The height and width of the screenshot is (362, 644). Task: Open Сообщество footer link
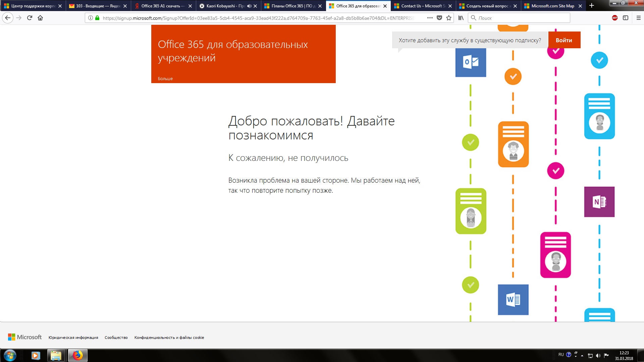116,338
